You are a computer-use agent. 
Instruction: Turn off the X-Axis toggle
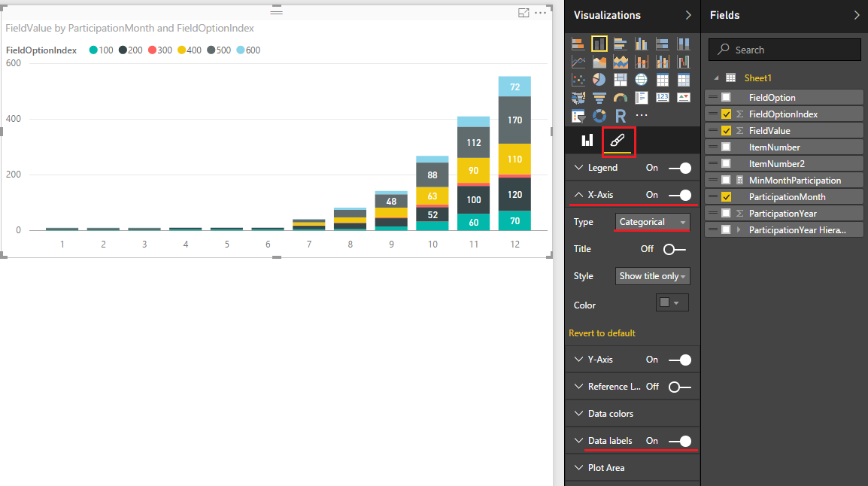tap(679, 195)
